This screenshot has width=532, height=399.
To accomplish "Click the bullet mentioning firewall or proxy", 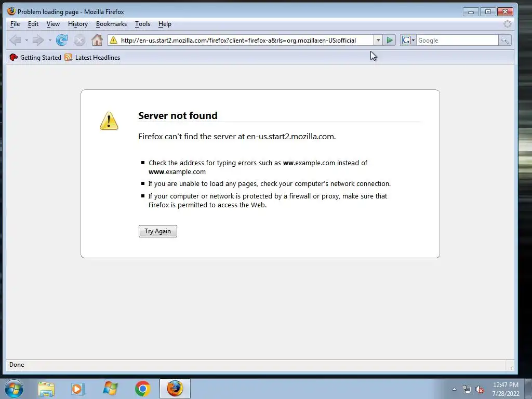I will point(268,201).
